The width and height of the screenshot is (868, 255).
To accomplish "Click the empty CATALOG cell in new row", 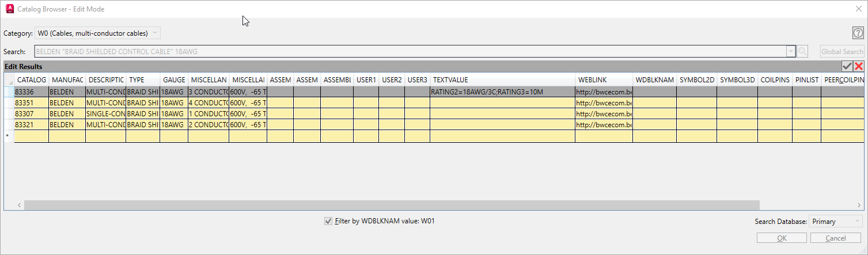I will click(32, 136).
